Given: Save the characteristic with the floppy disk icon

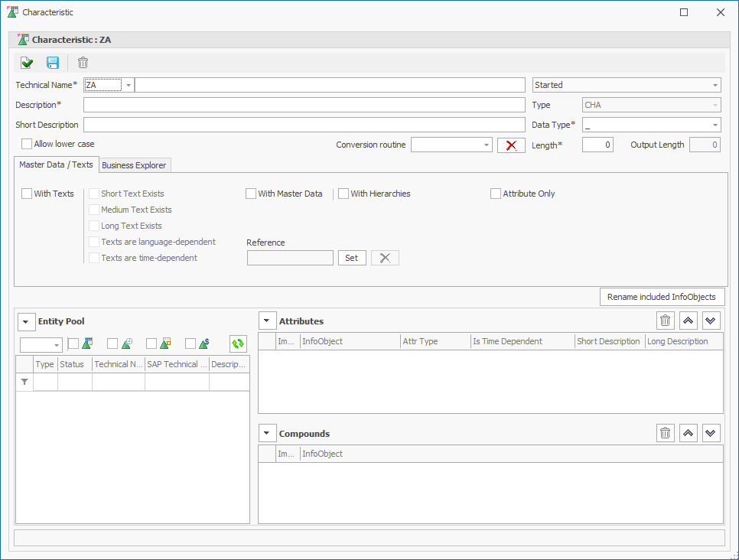Looking at the screenshot, I should 53,63.
